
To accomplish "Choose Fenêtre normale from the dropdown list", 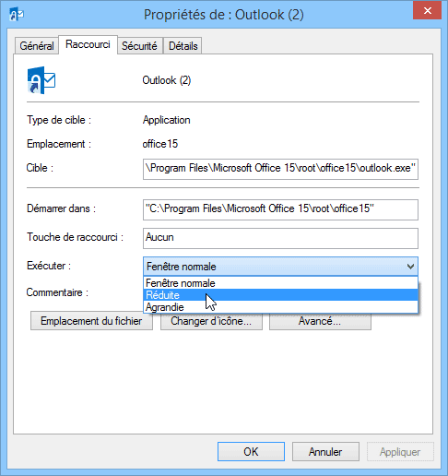I will coord(280,283).
